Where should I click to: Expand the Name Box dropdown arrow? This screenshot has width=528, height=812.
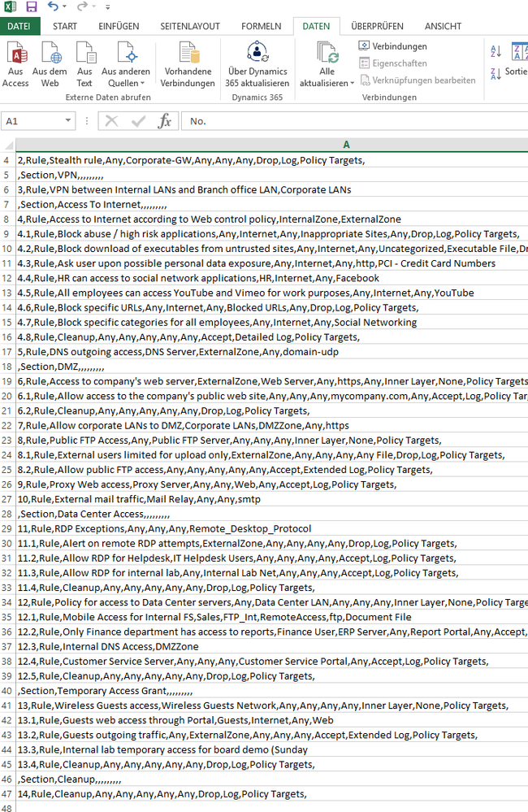coord(67,120)
